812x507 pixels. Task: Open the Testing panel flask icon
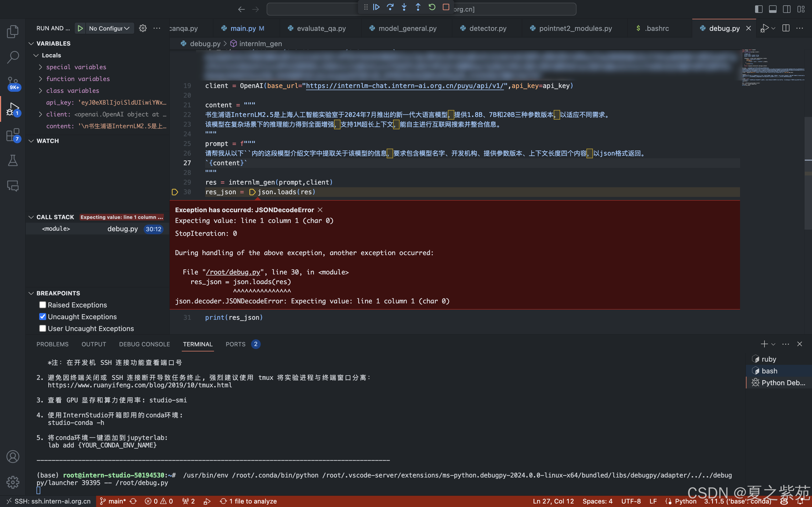[13, 160]
